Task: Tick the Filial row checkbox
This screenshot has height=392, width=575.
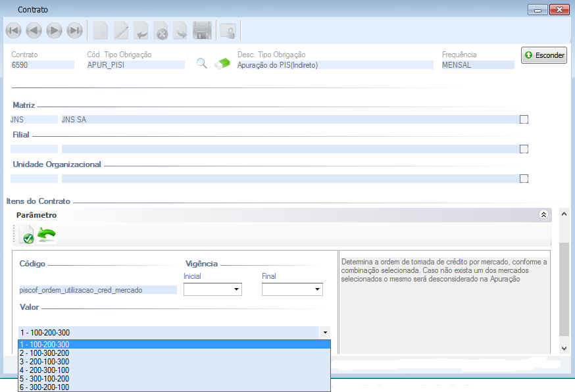Action: pos(524,149)
